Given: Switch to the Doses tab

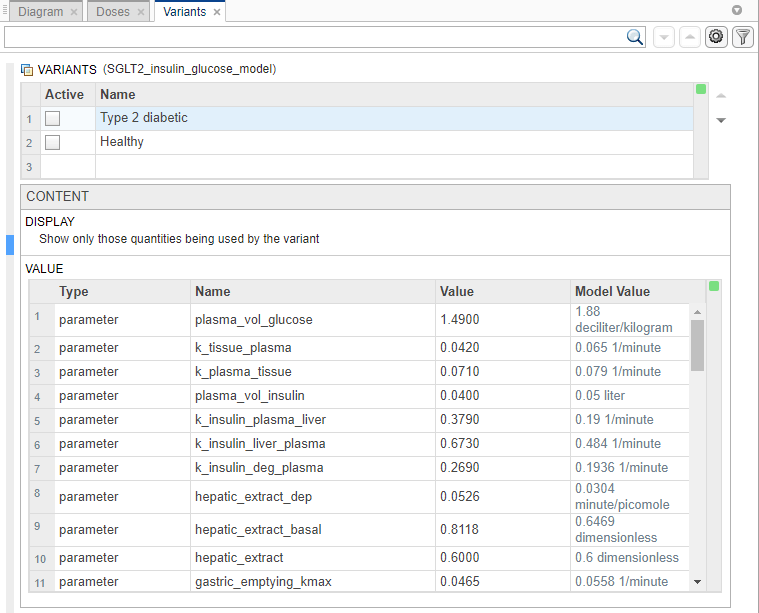Looking at the screenshot, I should [x=113, y=12].
